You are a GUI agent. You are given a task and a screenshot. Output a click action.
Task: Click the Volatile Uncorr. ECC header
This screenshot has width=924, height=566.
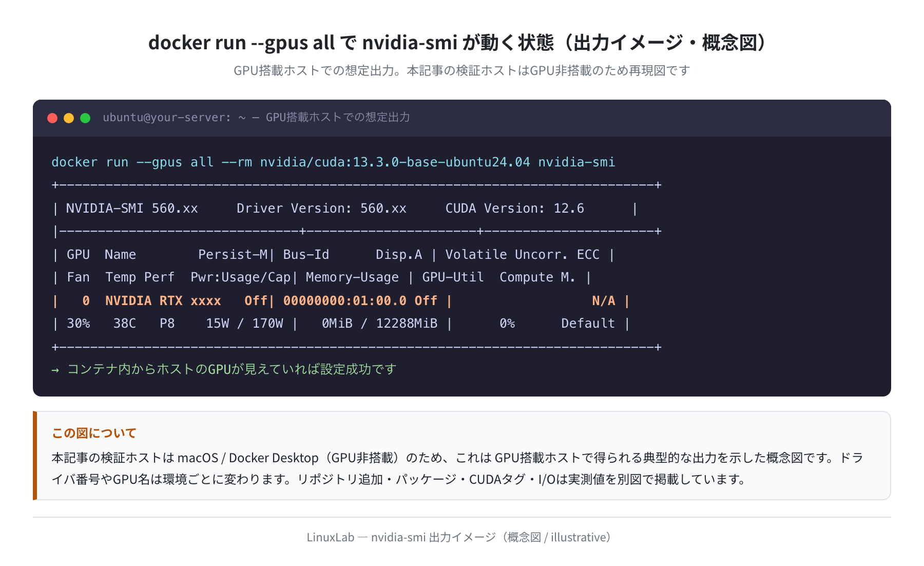(522, 255)
